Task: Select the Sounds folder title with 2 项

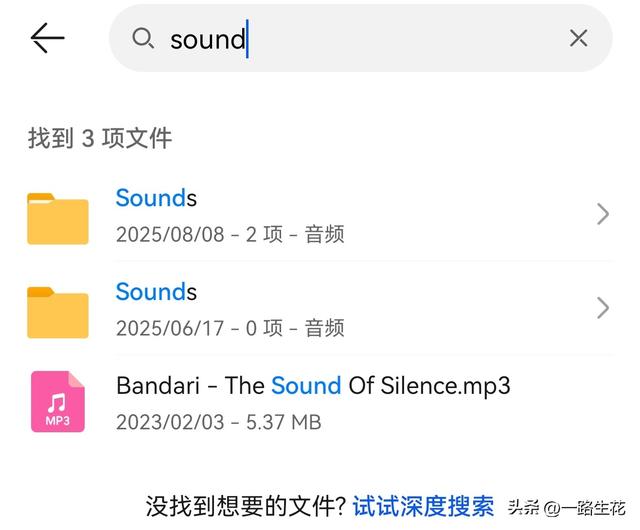Action: tap(156, 198)
